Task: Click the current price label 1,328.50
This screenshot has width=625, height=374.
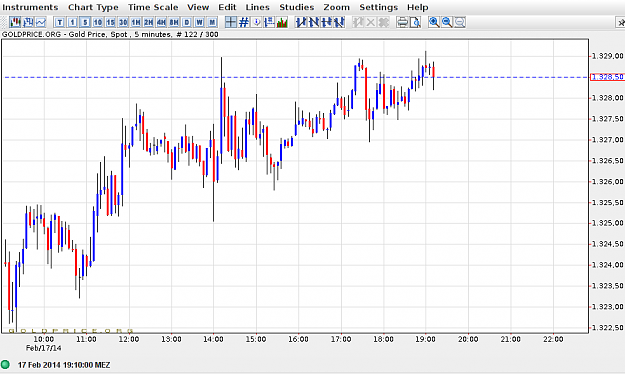Action: coord(607,77)
